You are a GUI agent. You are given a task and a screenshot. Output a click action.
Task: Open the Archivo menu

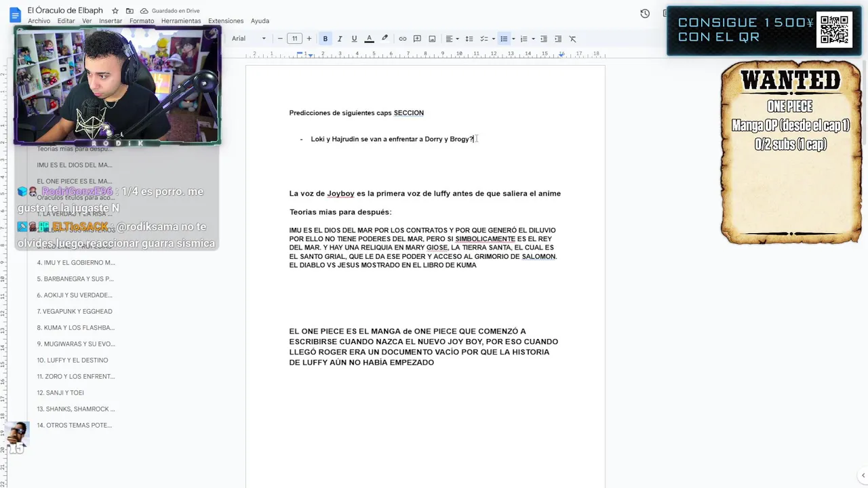[39, 21]
